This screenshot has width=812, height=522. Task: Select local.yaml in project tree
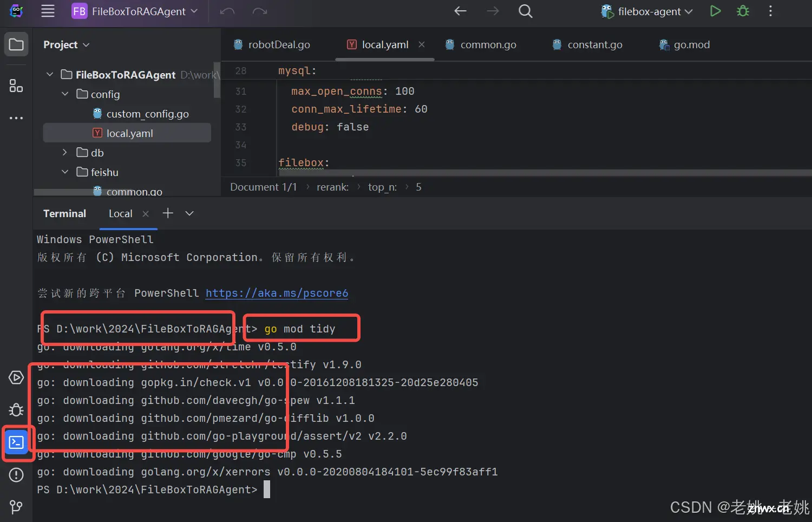tap(127, 133)
